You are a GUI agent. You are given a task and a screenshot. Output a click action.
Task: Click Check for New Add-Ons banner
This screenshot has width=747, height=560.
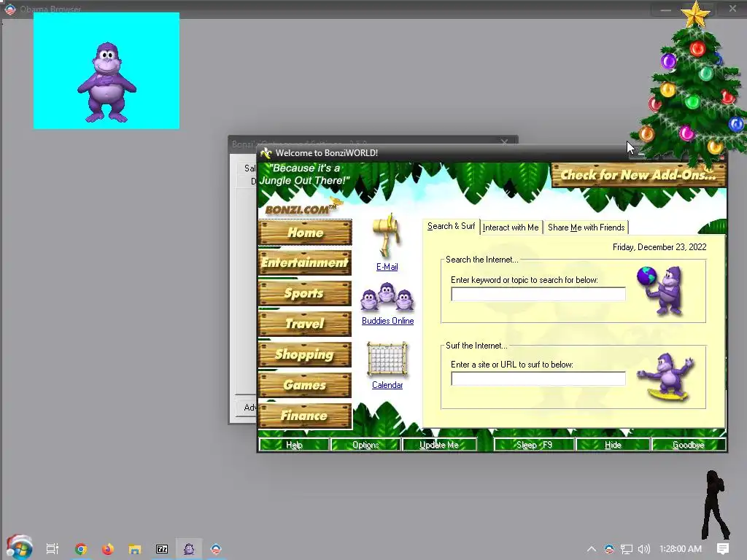pos(638,175)
